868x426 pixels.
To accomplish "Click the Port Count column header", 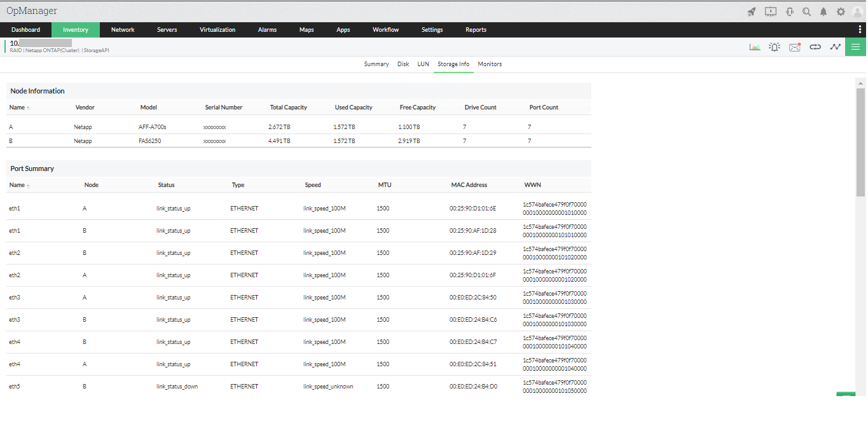I will tap(544, 107).
